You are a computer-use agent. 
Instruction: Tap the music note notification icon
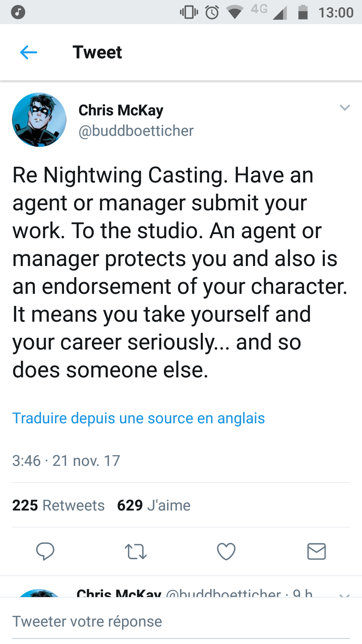click(x=18, y=12)
